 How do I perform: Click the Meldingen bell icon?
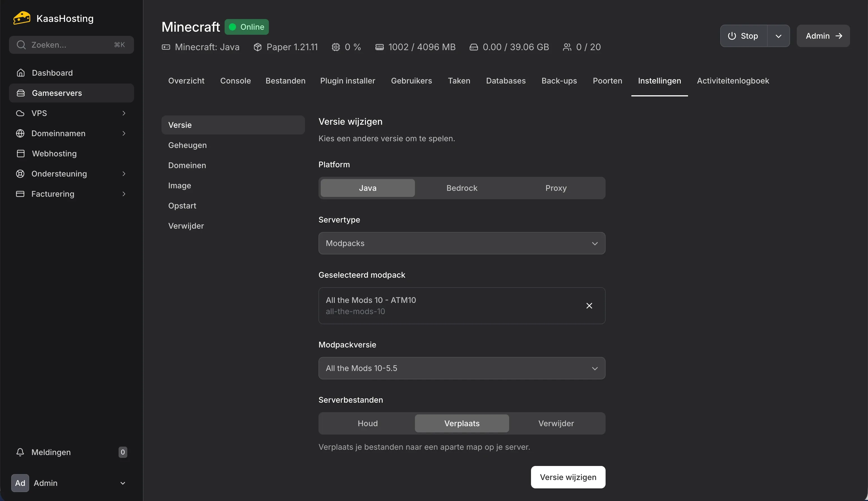point(20,452)
